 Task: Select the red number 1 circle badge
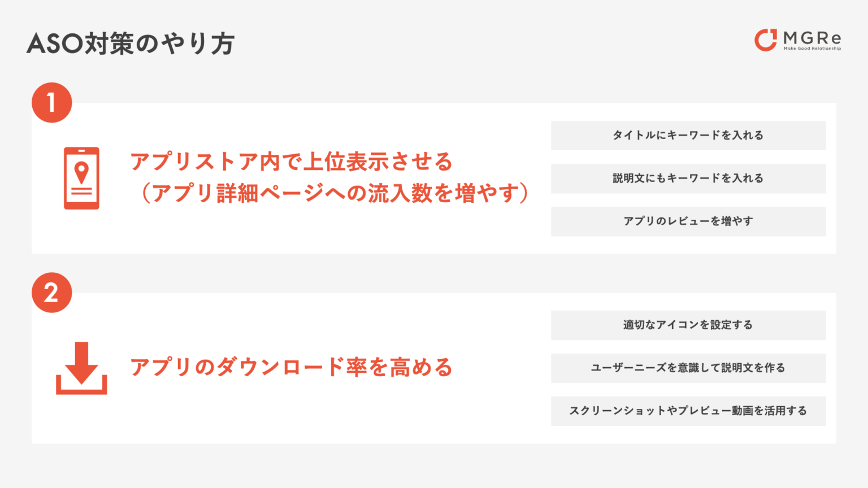tap(51, 103)
